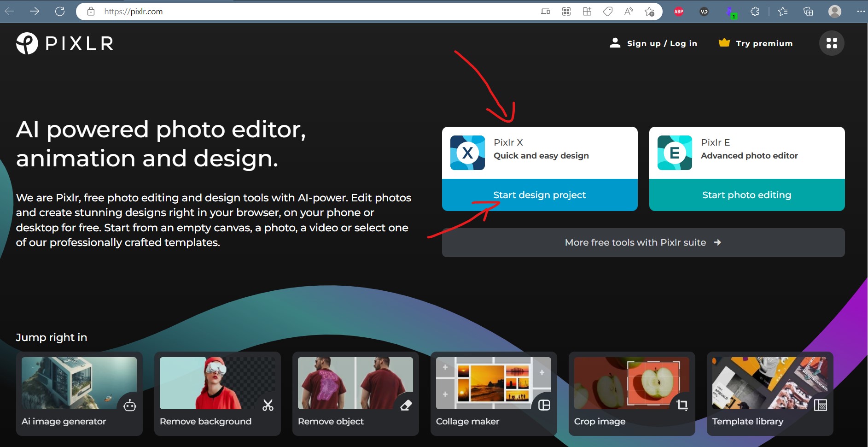The image size is (868, 447).
Task: Click Start design project button
Action: coord(540,195)
